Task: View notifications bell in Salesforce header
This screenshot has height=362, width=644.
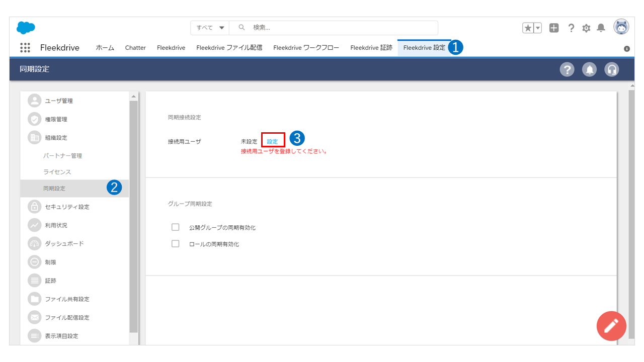Action: (601, 28)
